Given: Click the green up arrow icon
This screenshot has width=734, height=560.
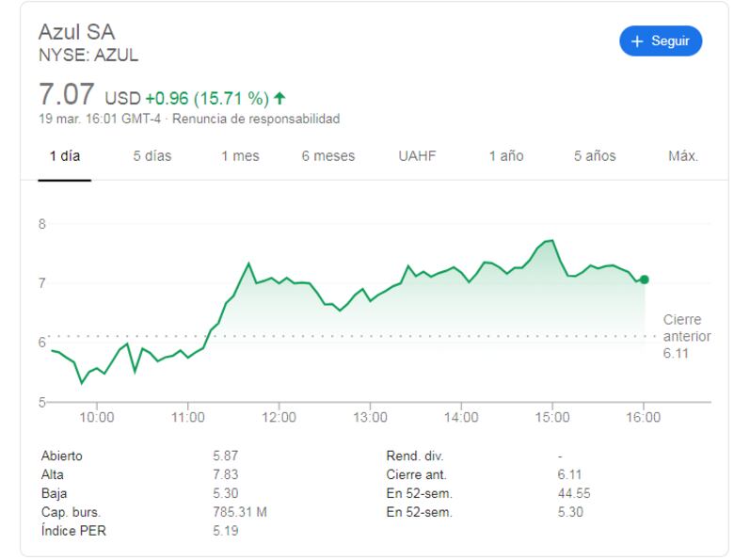Looking at the screenshot, I should point(279,98).
